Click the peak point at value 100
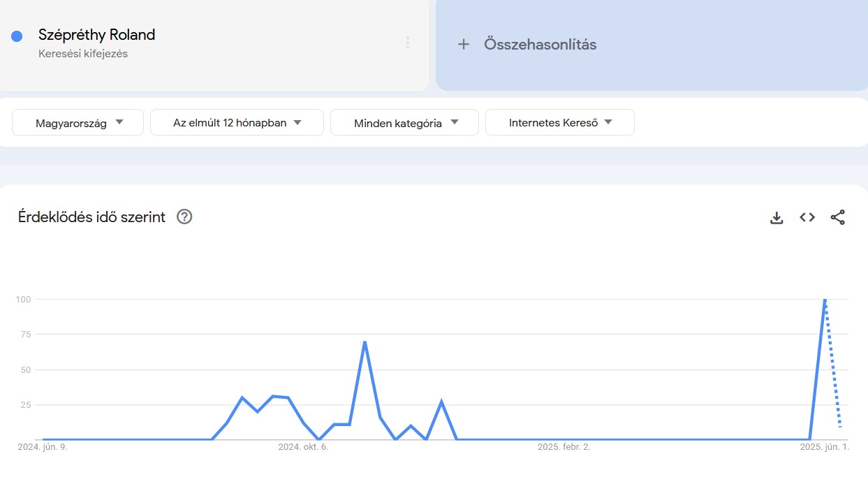The image size is (868, 482). coord(824,299)
